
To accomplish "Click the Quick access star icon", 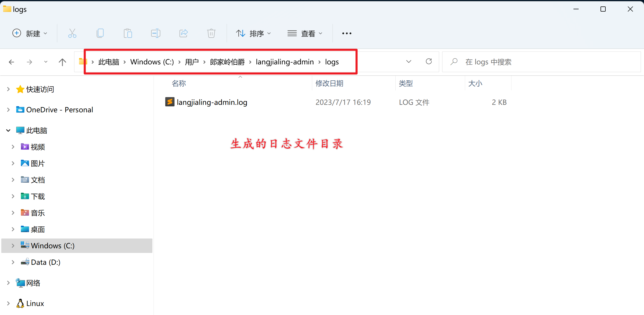I will tap(20, 89).
